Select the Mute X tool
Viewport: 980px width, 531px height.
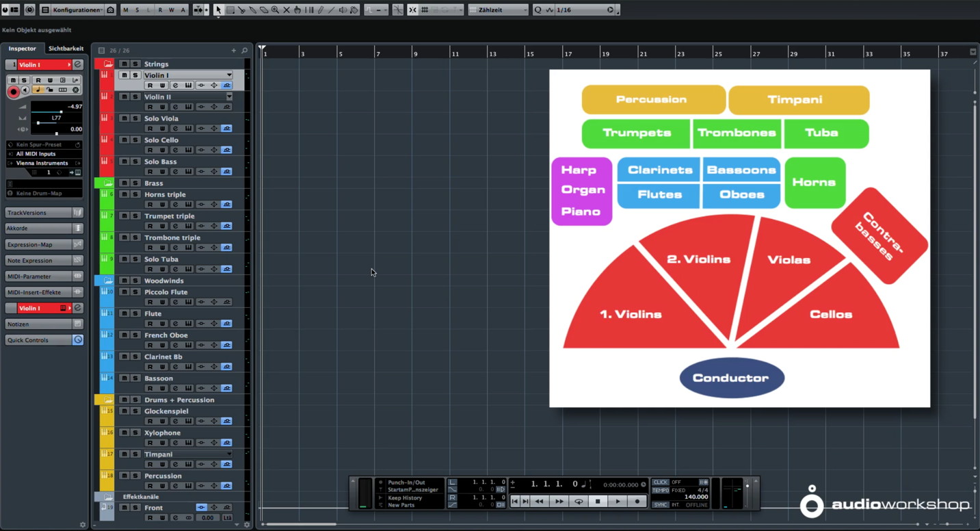pyautogui.click(x=286, y=10)
